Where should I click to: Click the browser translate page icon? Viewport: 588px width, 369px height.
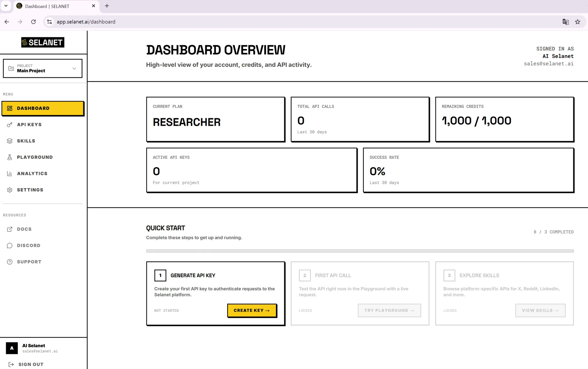565,22
